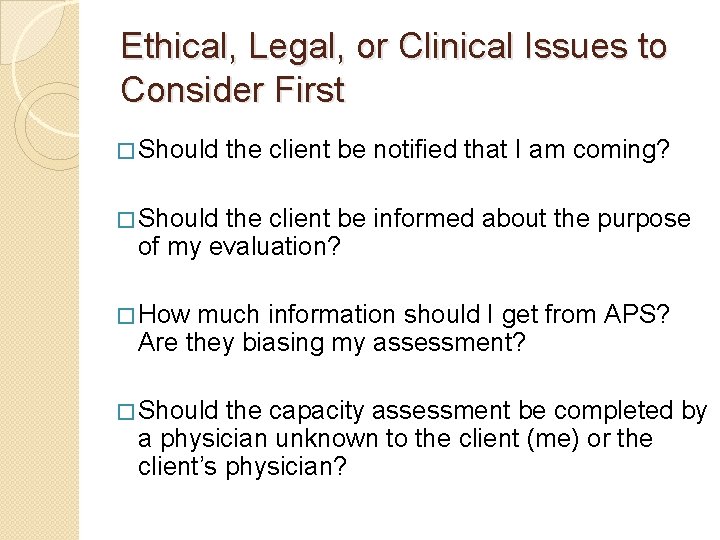Click the word 'Ethical,' in the slide title
720x540 pixels.
(x=179, y=47)
